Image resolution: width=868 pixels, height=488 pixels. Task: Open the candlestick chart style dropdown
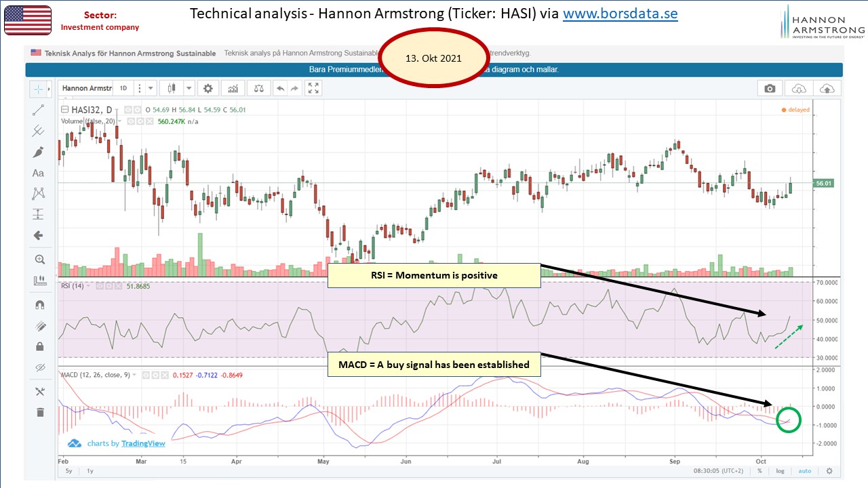(188, 88)
